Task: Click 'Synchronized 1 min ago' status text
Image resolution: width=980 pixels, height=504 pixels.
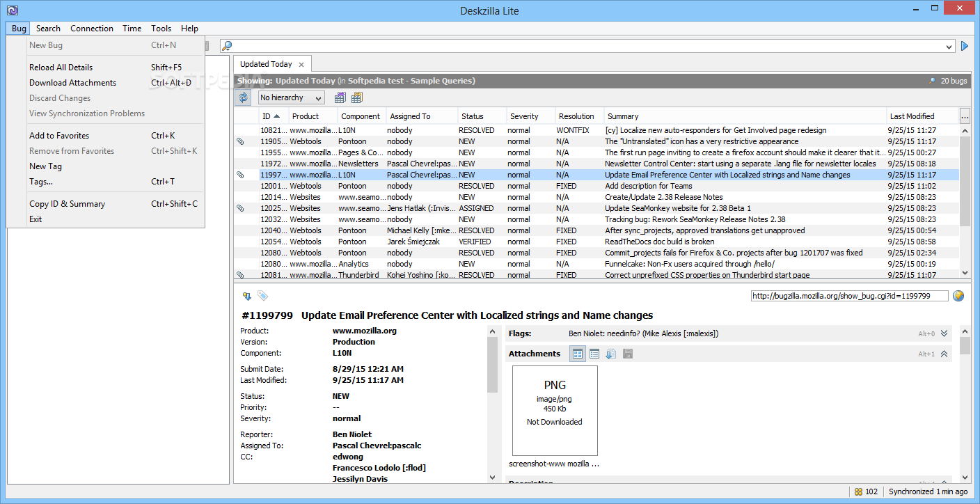Action: coord(928,491)
